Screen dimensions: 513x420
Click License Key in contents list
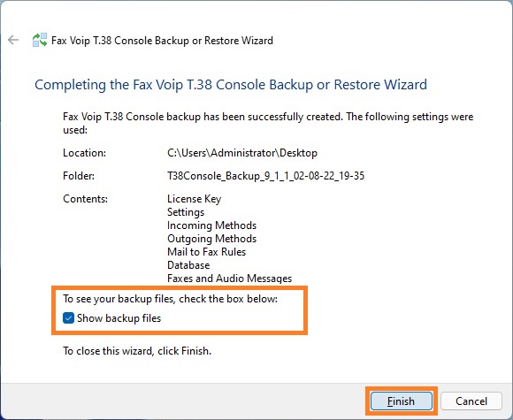[x=194, y=199]
